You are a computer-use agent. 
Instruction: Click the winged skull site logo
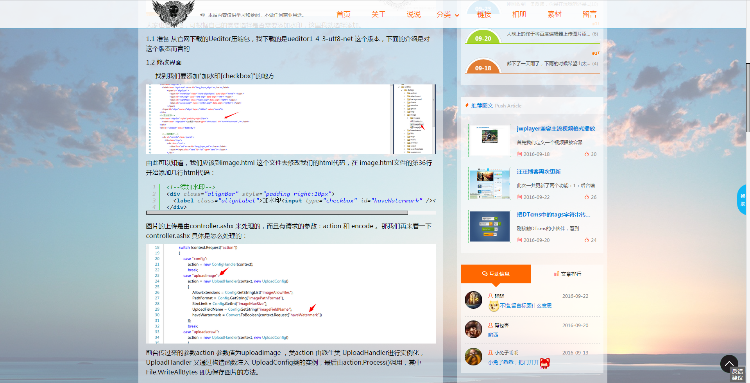[173, 13]
